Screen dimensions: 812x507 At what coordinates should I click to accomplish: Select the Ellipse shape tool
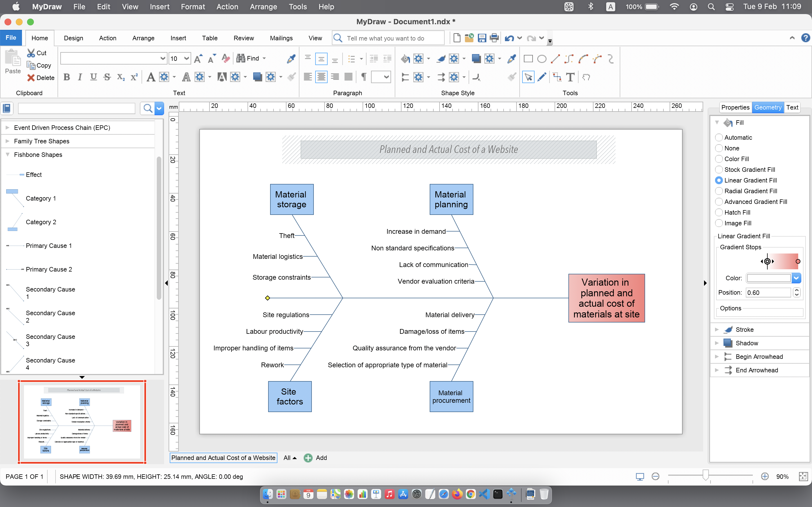coord(542,59)
